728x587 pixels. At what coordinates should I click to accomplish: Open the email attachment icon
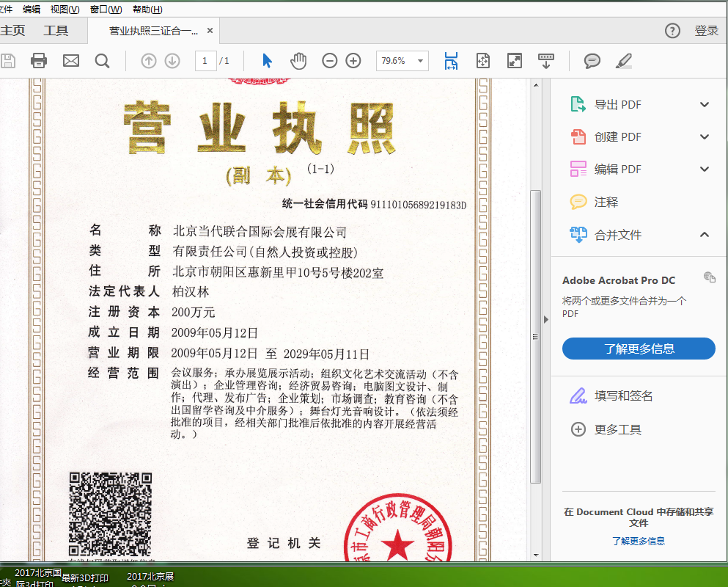70,61
